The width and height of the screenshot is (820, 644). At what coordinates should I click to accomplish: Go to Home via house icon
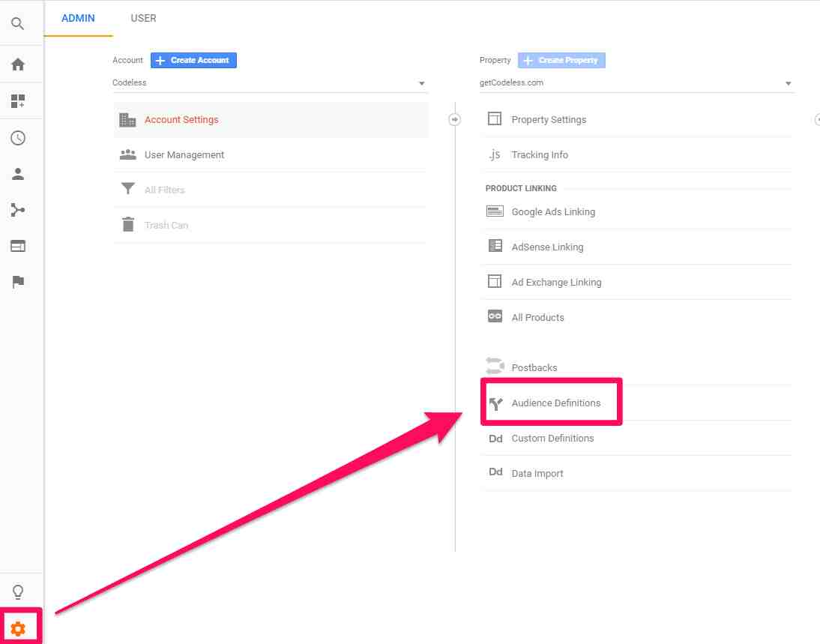[18, 64]
